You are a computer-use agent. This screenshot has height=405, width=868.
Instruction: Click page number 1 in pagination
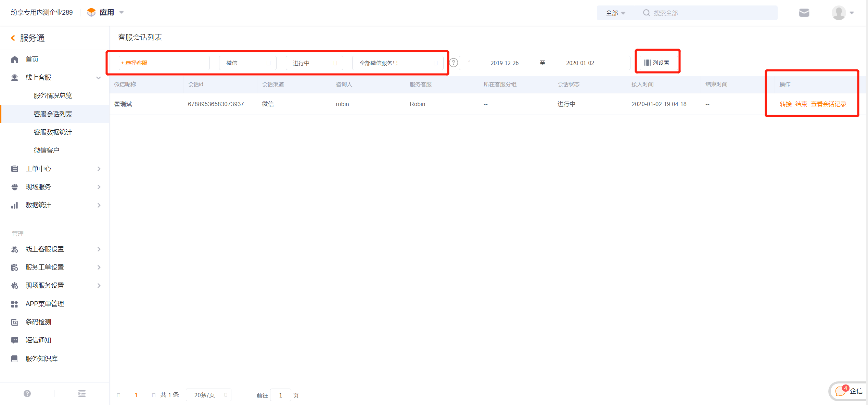click(136, 395)
